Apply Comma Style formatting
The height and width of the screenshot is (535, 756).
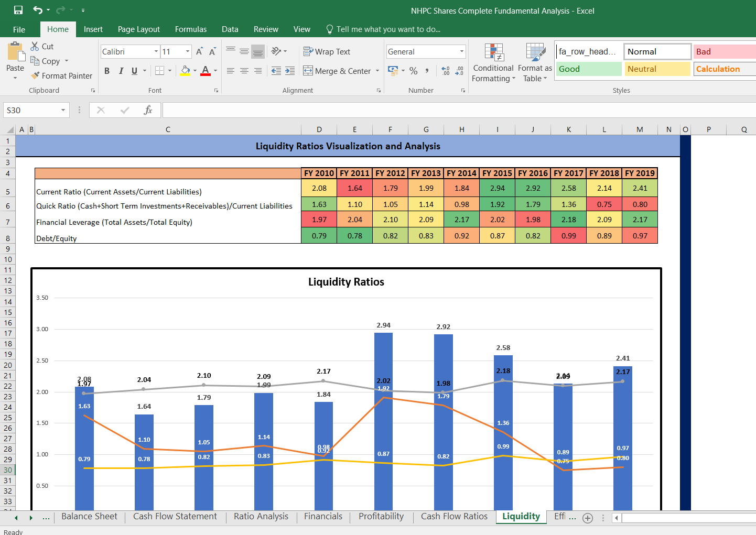[427, 71]
